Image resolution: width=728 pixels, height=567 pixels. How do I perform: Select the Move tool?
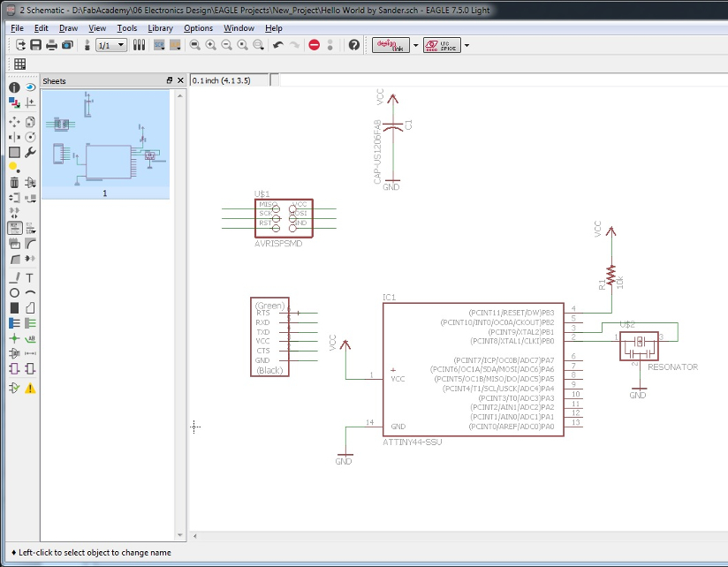pos(14,122)
